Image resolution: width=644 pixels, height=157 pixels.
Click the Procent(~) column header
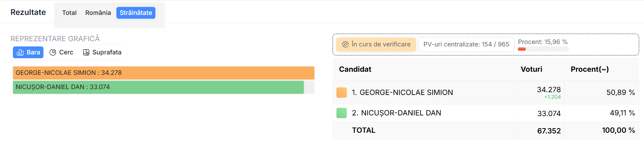589,69
